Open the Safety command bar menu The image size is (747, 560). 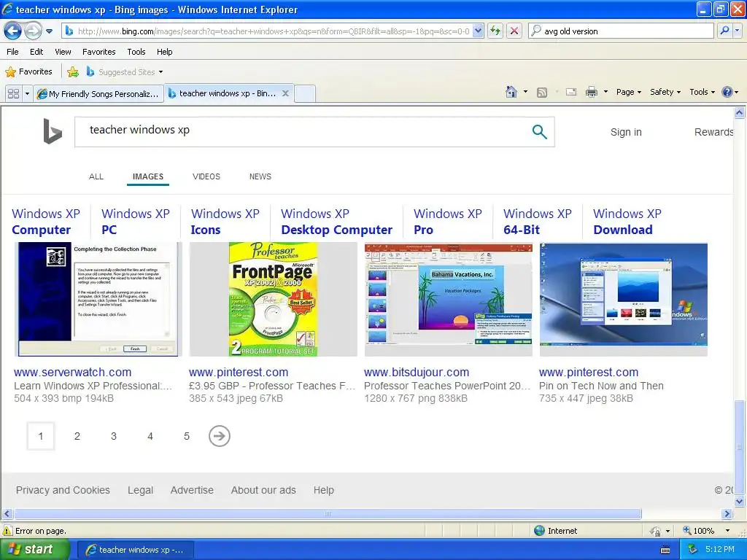click(665, 92)
